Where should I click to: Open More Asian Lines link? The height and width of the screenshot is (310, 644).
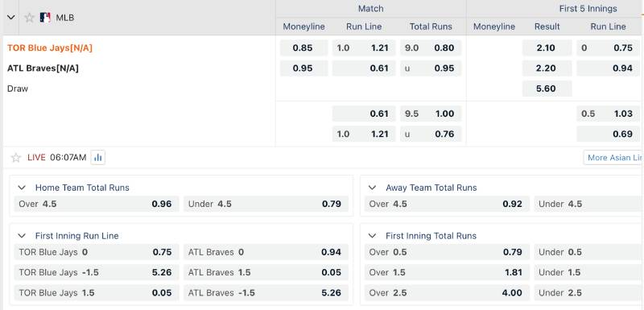point(613,158)
